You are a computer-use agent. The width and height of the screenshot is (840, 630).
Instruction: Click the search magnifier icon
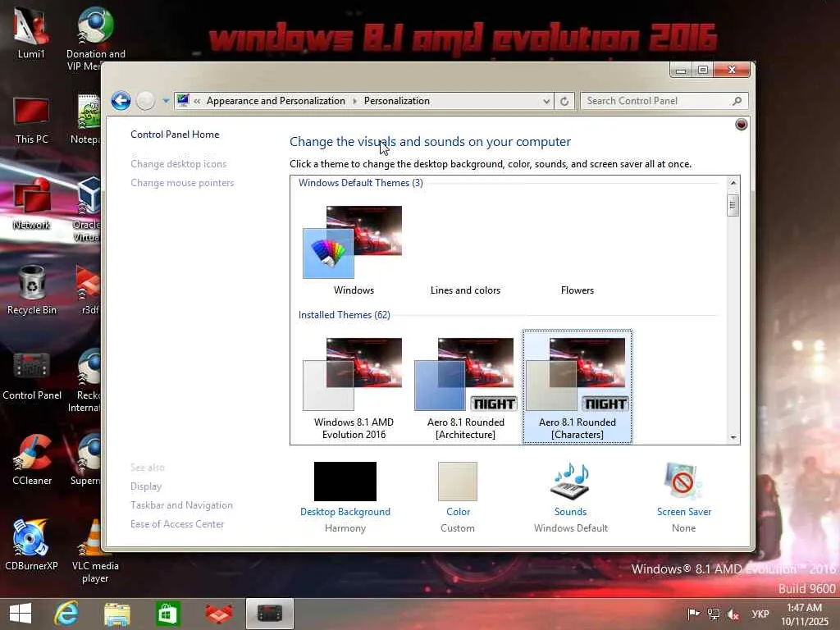[x=737, y=101]
